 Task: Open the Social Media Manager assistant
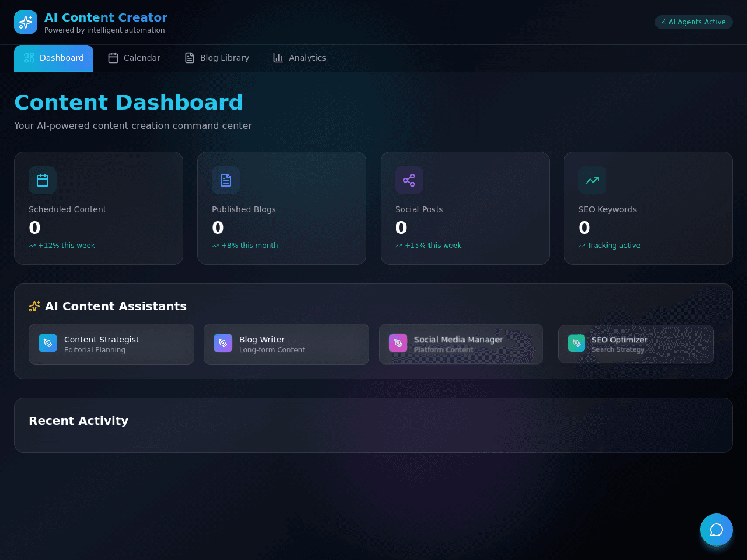coord(461,344)
